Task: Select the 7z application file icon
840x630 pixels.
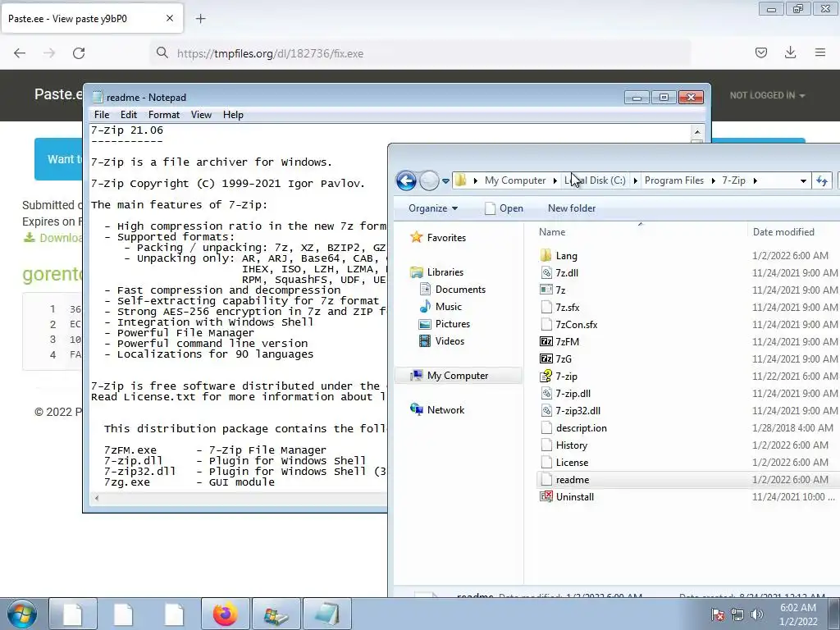Action: point(546,290)
